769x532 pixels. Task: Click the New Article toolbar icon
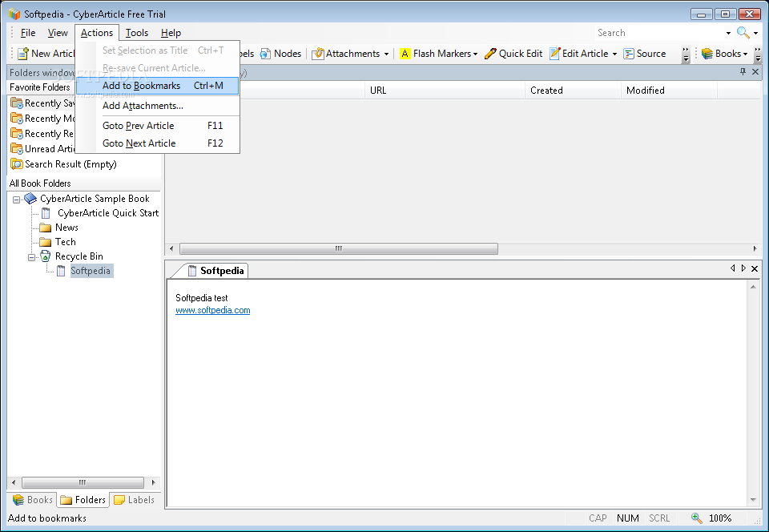23,54
